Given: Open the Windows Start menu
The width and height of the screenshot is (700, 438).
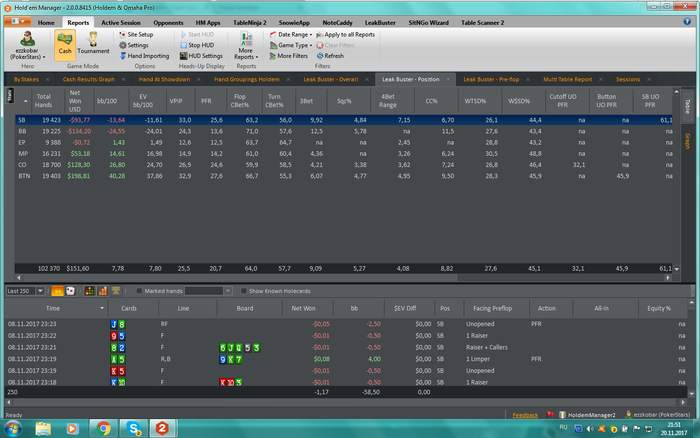Looking at the screenshot, I should tap(12, 429).
